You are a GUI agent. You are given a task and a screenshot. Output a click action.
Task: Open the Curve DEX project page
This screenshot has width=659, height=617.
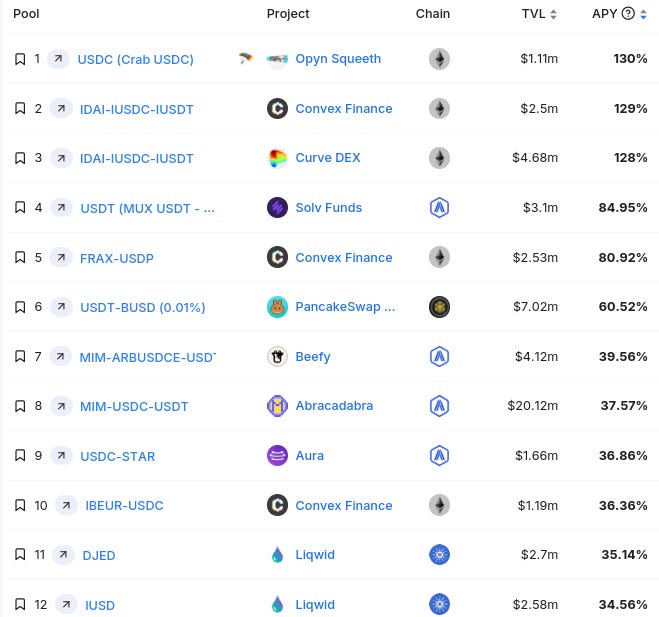coord(328,158)
